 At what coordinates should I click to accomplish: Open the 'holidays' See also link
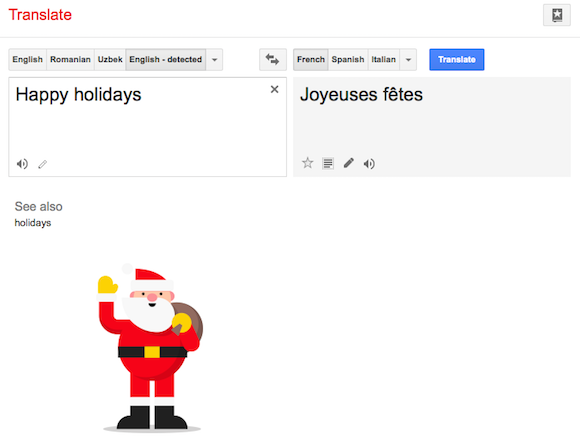tap(33, 223)
